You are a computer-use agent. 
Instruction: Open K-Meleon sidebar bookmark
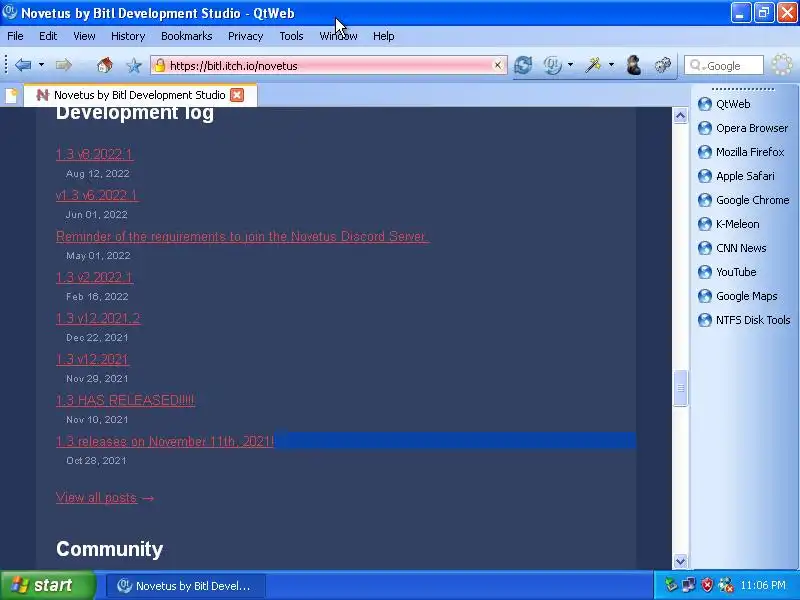pos(729,224)
